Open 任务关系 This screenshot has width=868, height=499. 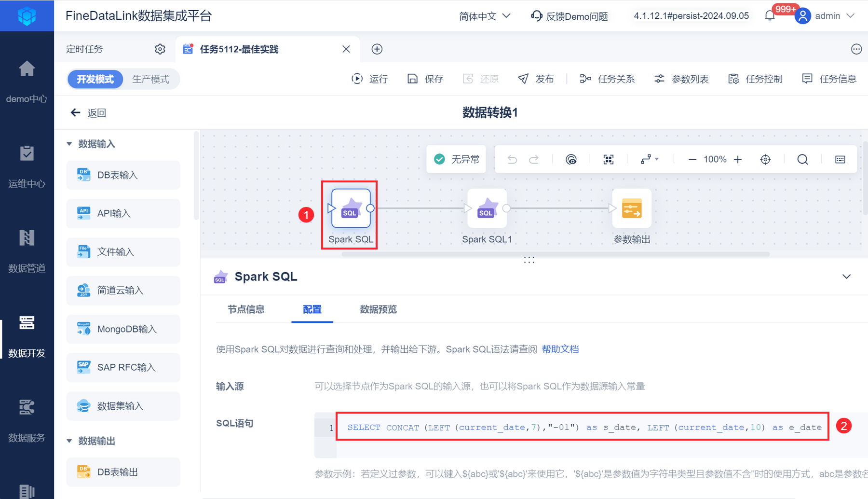607,79
